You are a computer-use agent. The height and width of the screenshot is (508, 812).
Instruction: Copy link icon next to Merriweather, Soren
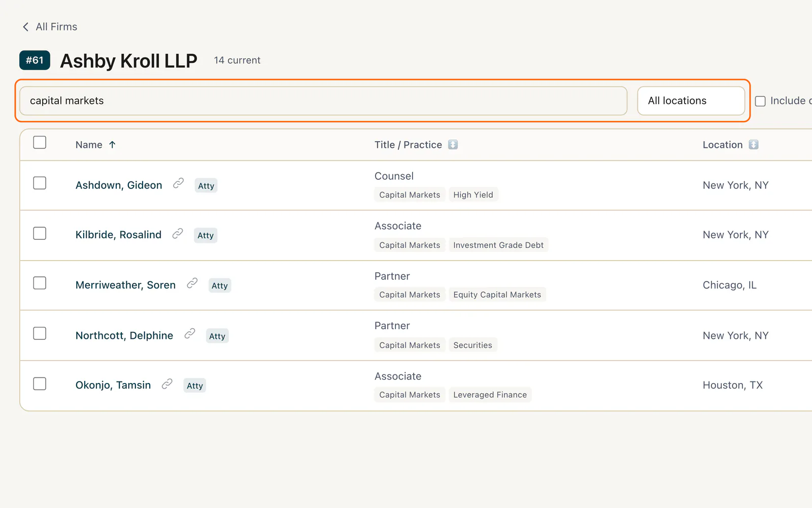tap(192, 283)
